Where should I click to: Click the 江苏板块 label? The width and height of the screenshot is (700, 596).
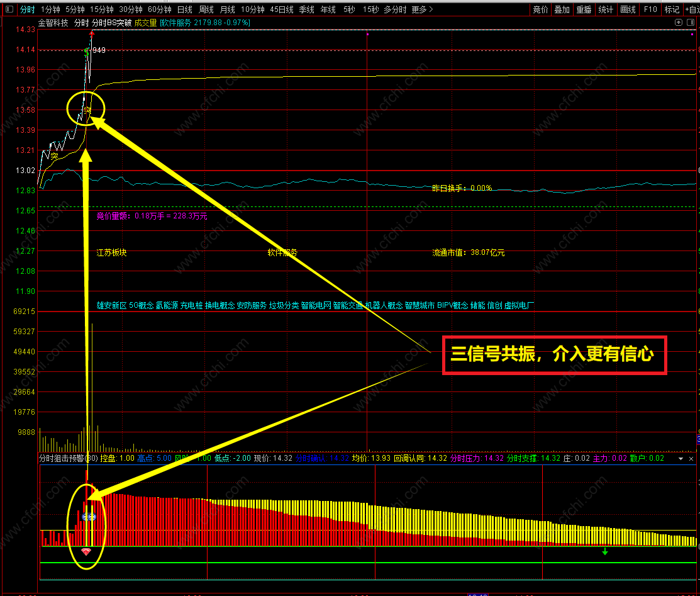tap(111, 252)
